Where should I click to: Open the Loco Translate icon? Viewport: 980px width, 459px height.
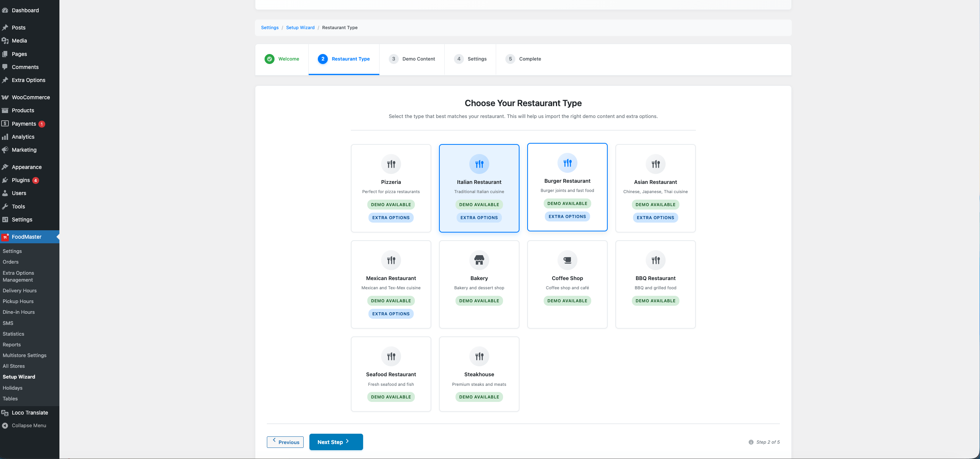tap(5, 413)
